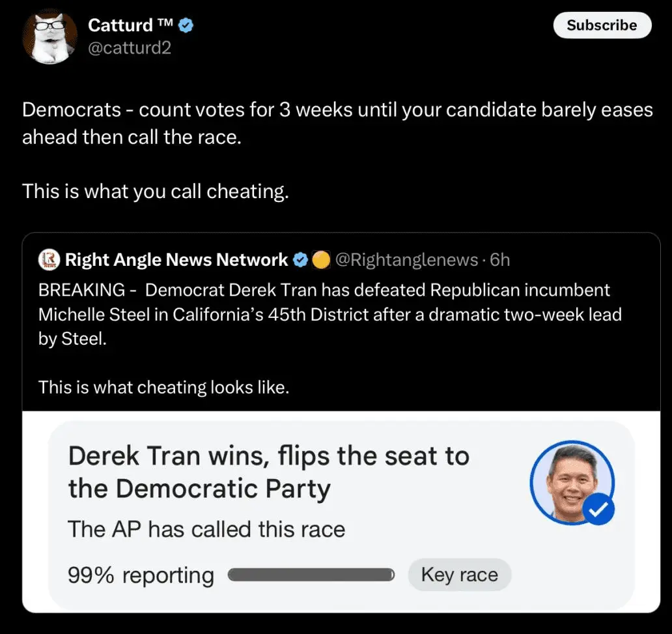The height and width of the screenshot is (634, 672).
Task: Click the 99% reporting text
Action: coord(141,575)
